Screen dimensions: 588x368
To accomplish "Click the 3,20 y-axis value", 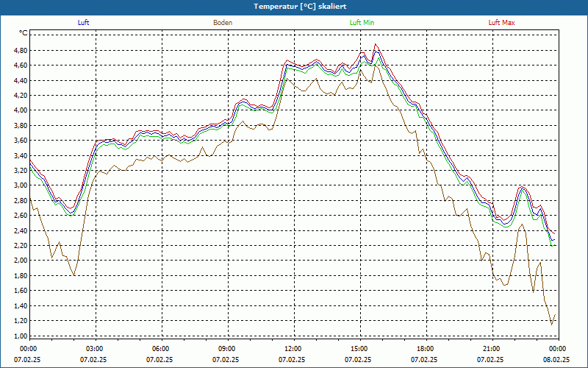I will [x=21, y=171].
